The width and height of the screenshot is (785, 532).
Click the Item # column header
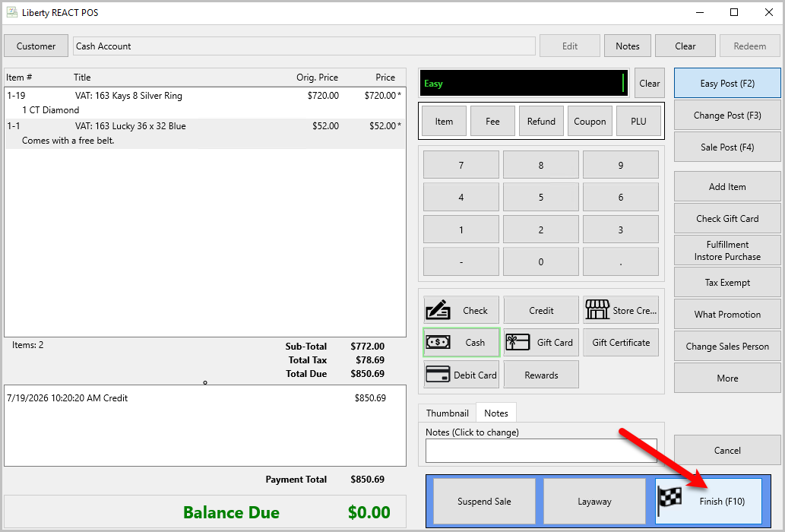[19, 77]
